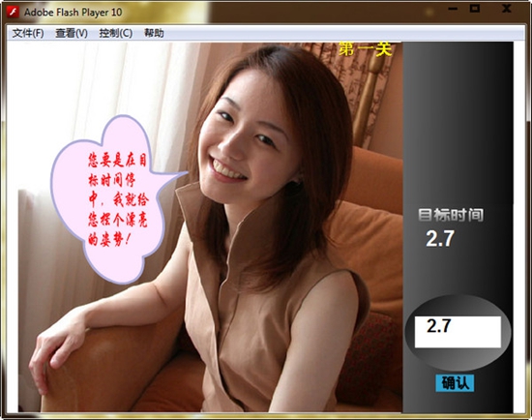Viewport: 532px width, 420px height.
Task: Click the blue 确认 button
Action: [x=455, y=383]
